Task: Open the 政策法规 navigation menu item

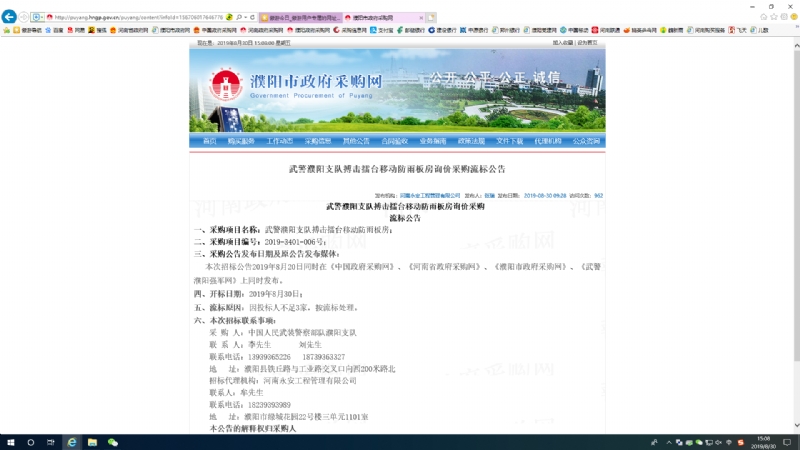Action: [471, 141]
